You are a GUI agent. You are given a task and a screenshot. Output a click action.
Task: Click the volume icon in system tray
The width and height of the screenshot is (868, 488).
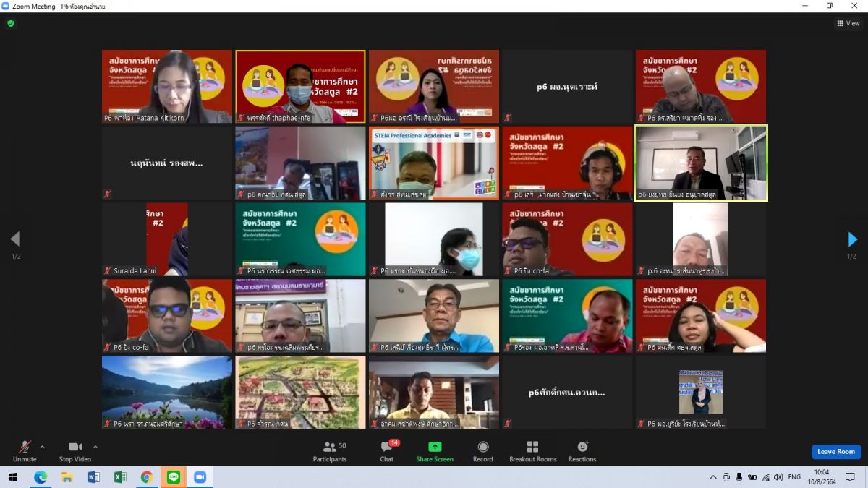point(778,477)
